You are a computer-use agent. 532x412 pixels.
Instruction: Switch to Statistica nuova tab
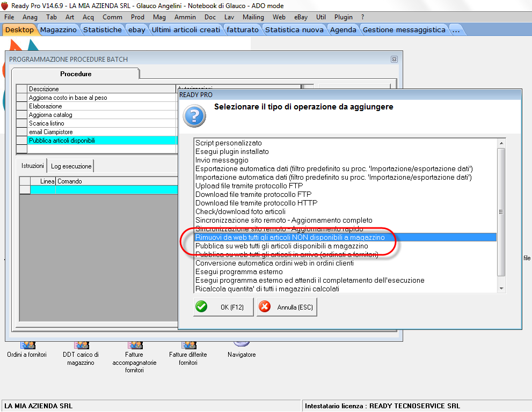(294, 30)
